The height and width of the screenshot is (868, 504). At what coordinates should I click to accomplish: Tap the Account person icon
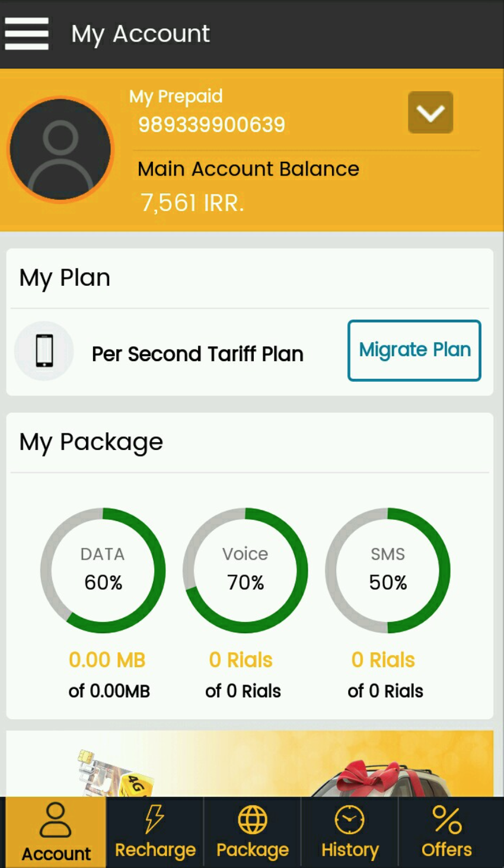(x=56, y=821)
